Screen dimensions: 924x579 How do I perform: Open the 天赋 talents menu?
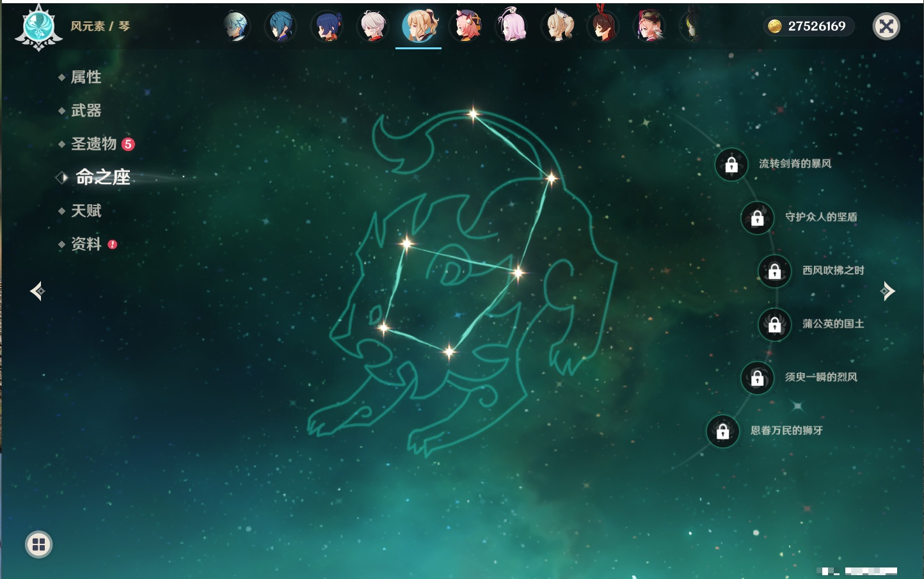pos(86,210)
